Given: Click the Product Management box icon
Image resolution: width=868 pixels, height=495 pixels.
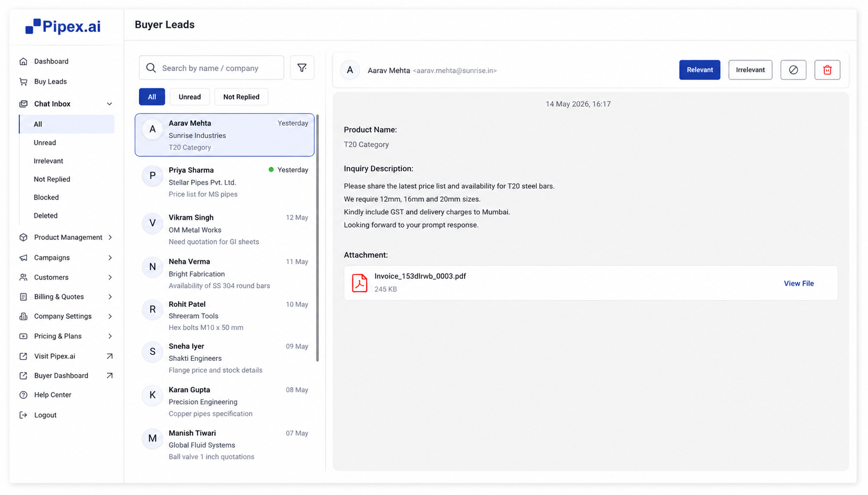Looking at the screenshot, I should click(24, 237).
